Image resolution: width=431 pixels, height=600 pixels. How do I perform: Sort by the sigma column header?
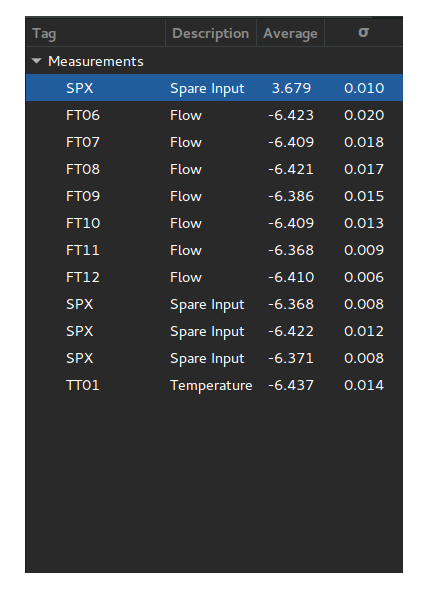pos(364,33)
